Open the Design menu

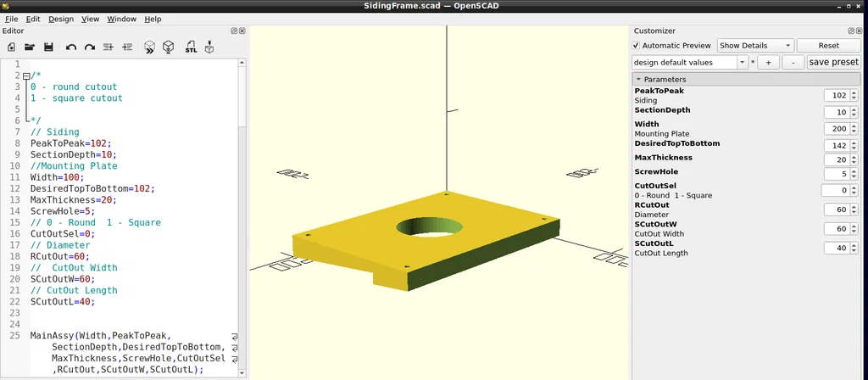click(61, 19)
